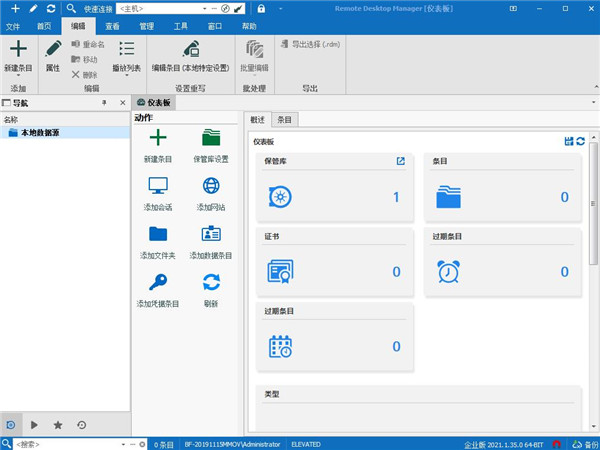Select 本地数据源 in navigation tree

(65, 133)
